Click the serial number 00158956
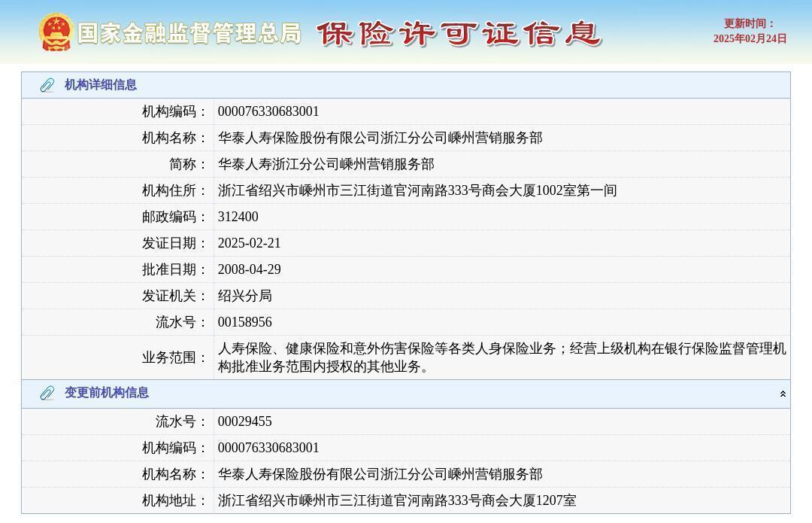This screenshot has width=812, height=523. click(x=244, y=322)
